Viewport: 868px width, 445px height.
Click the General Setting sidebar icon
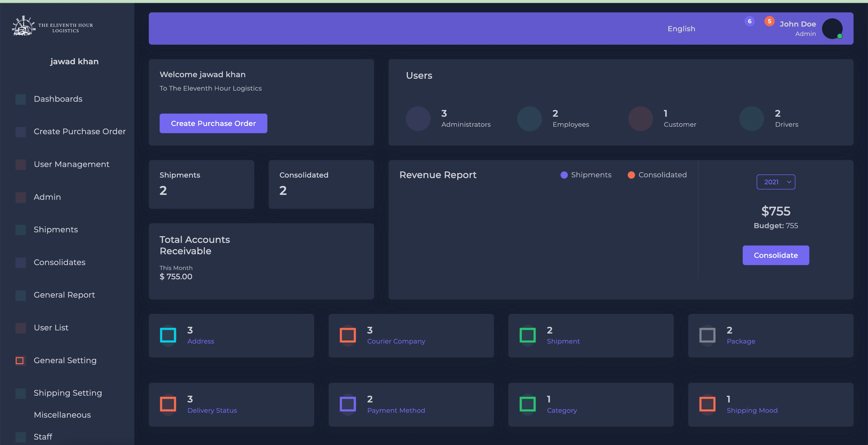(20, 361)
